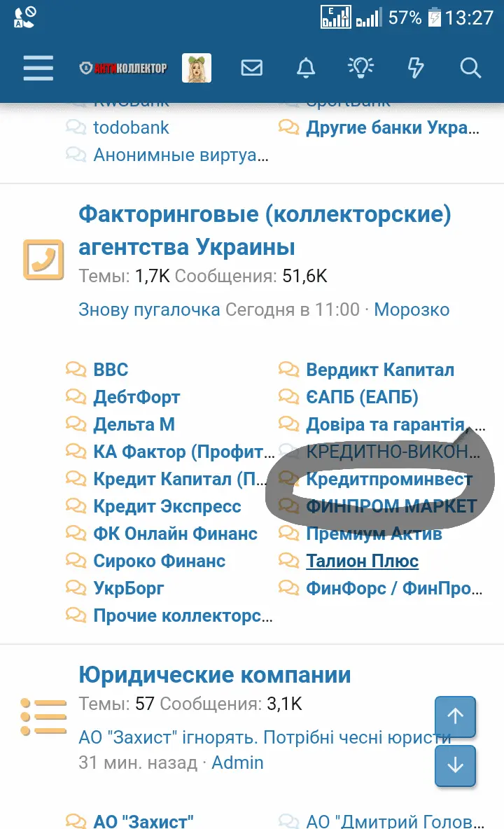Image resolution: width=504 pixels, height=829 pixels.
Task: Open forum search magnifier icon
Action: click(x=470, y=68)
